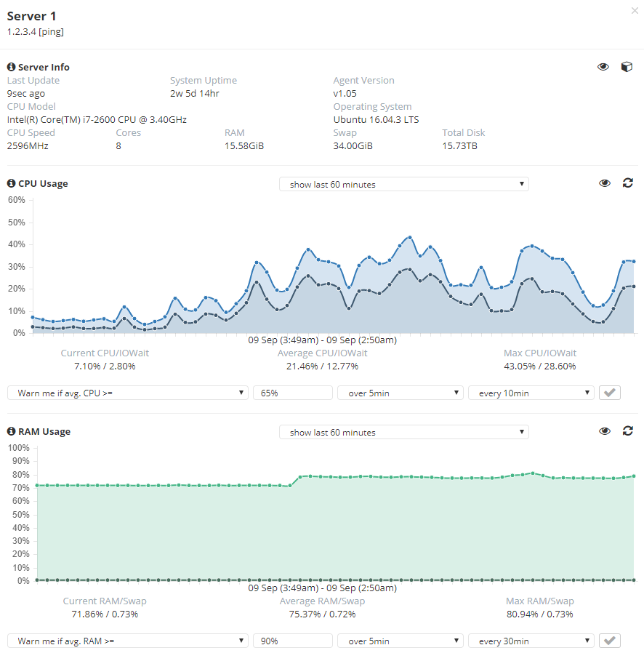The width and height of the screenshot is (644, 661).
Task: Open 'Warn me if avg. CPU >=' dropdown
Action: click(x=128, y=393)
